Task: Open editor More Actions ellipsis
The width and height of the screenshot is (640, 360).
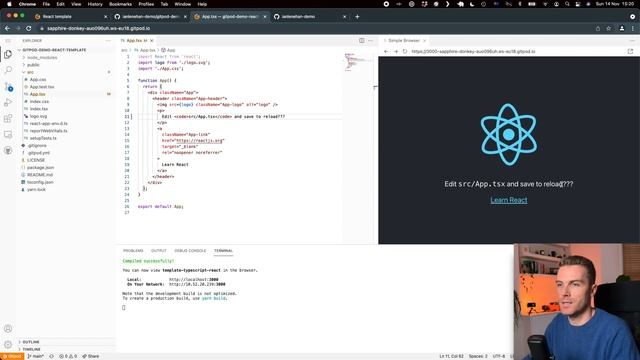Action: (x=371, y=40)
